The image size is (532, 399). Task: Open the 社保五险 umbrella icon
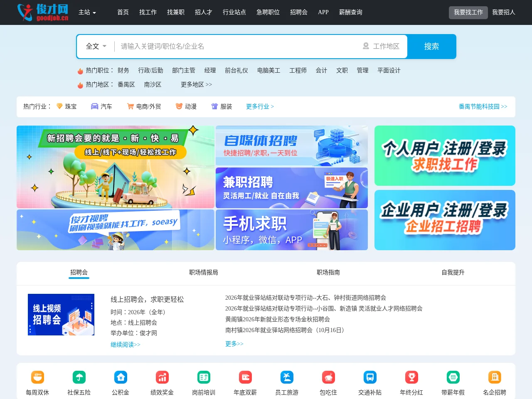[x=79, y=377]
